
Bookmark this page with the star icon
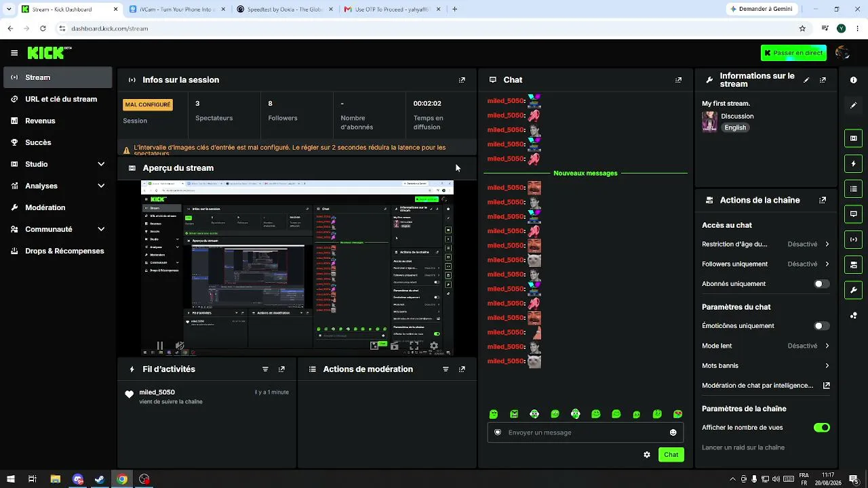[x=802, y=28]
